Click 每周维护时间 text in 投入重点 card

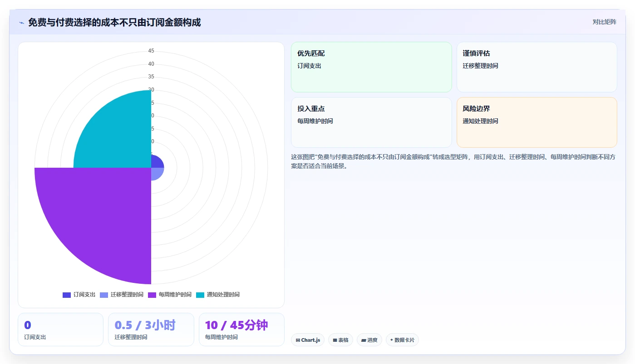click(315, 121)
